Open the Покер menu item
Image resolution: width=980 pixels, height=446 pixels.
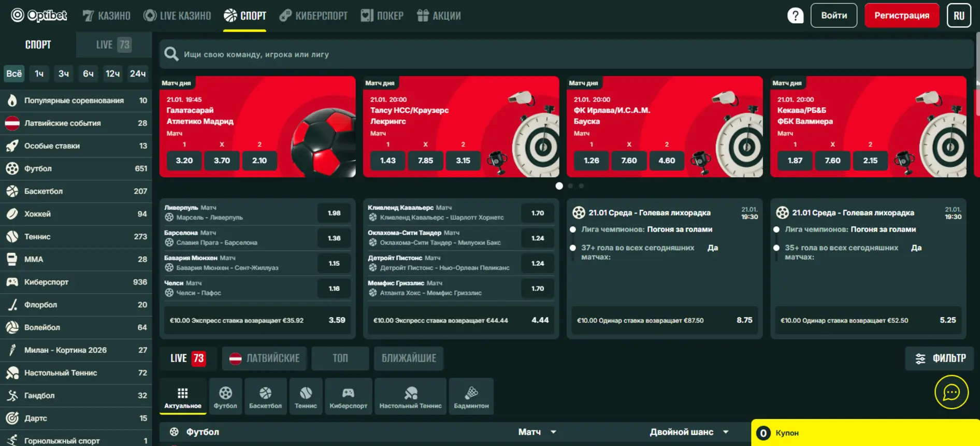pyautogui.click(x=382, y=16)
